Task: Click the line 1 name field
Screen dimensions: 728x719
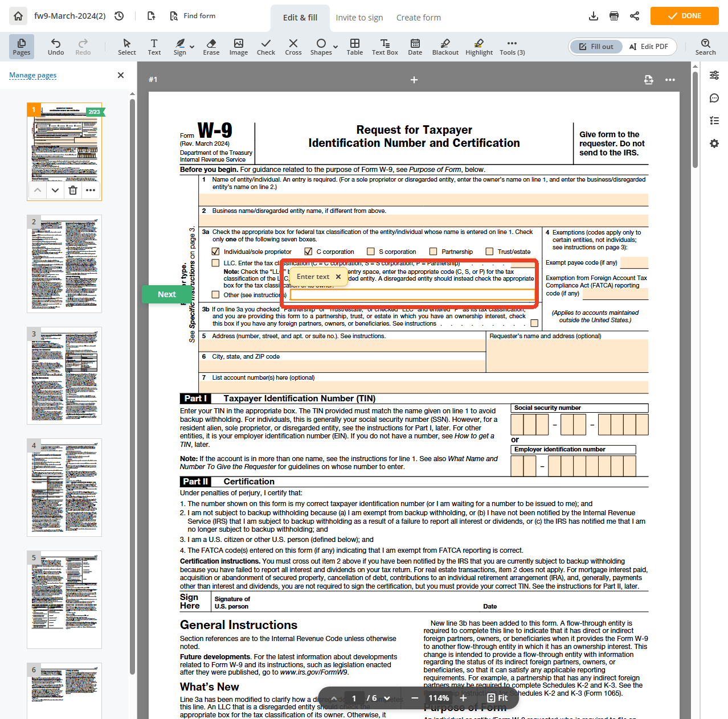Action: [423, 199]
